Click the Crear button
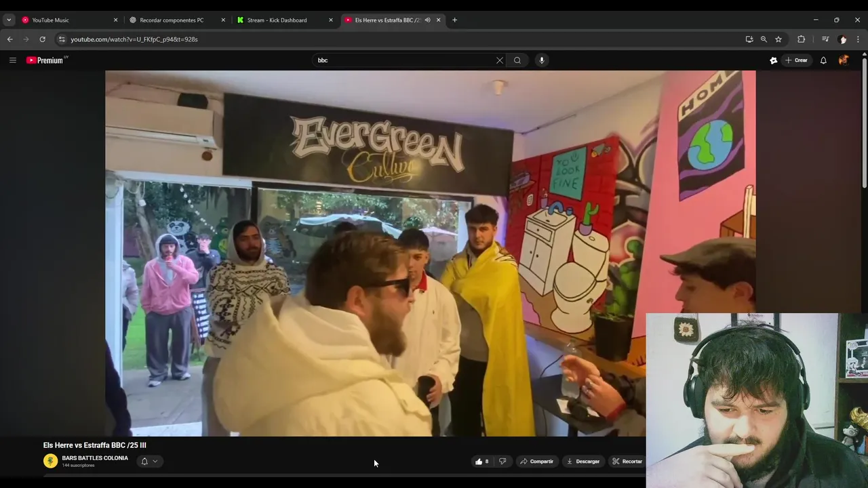The height and width of the screenshot is (488, 868). pos(797,60)
